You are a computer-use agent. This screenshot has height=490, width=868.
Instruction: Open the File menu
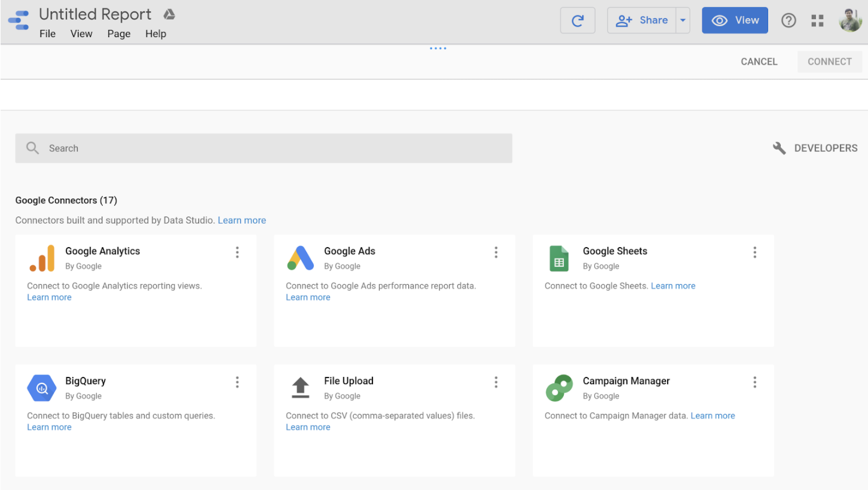coord(47,34)
